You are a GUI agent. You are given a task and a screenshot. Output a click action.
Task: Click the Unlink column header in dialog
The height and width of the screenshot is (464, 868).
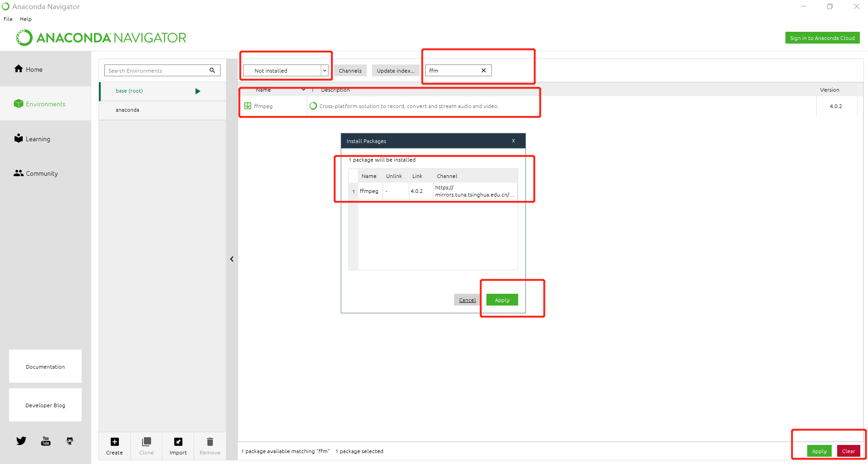tap(394, 176)
